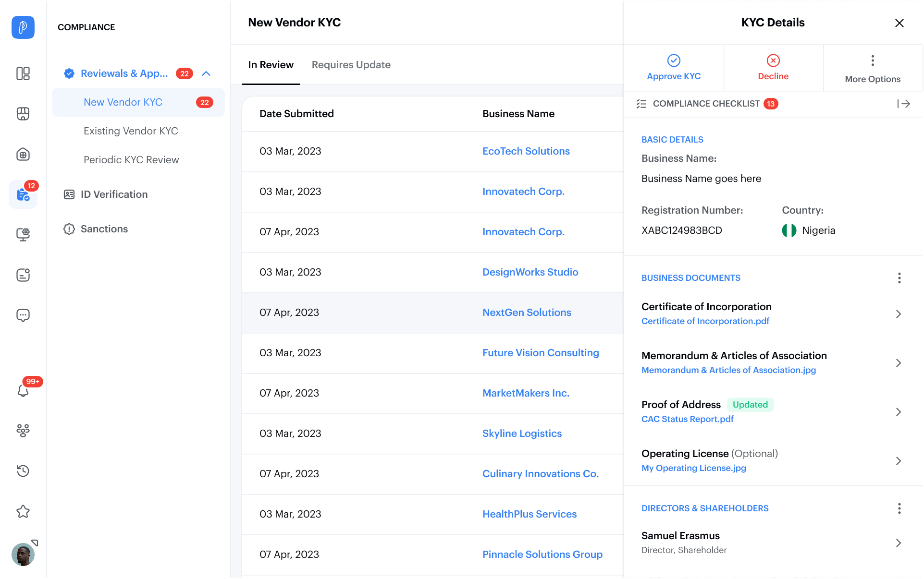This screenshot has width=924, height=579.
Task: Open Business Documents three-dot menu
Action: tap(899, 278)
